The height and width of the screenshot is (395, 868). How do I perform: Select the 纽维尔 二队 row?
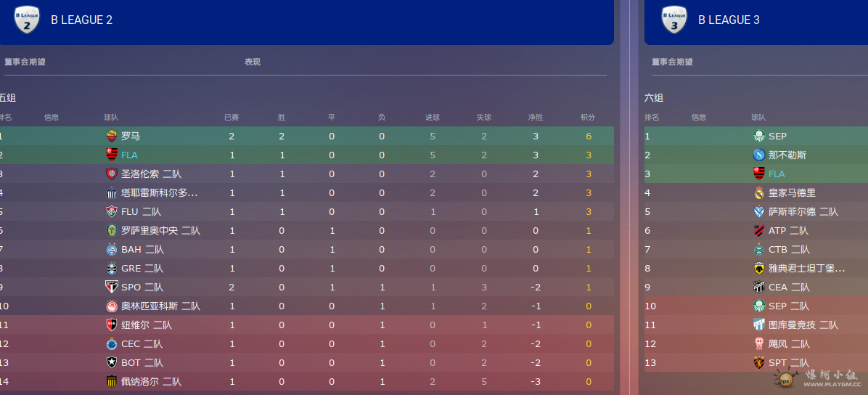click(x=307, y=325)
